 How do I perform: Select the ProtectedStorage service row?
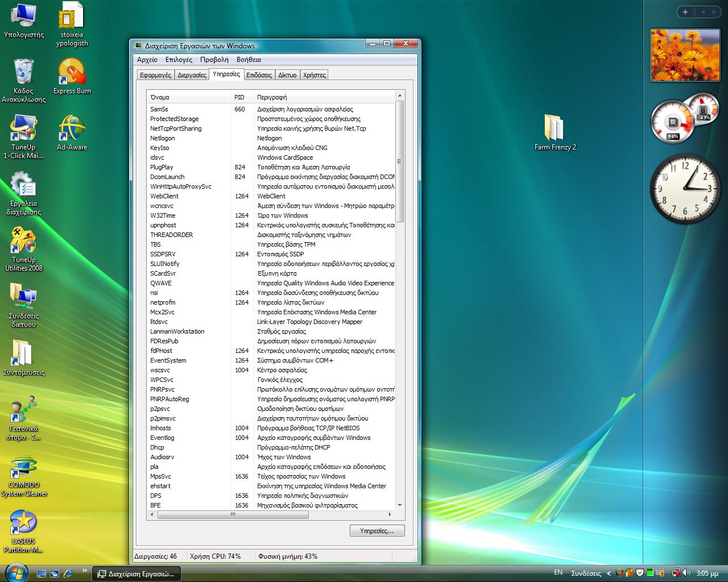(271, 119)
